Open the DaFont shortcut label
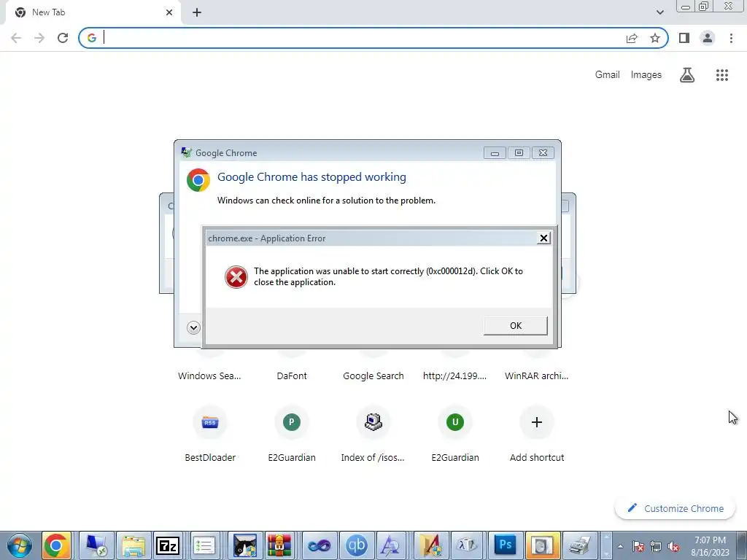Image resolution: width=747 pixels, height=560 pixels. pos(292,376)
